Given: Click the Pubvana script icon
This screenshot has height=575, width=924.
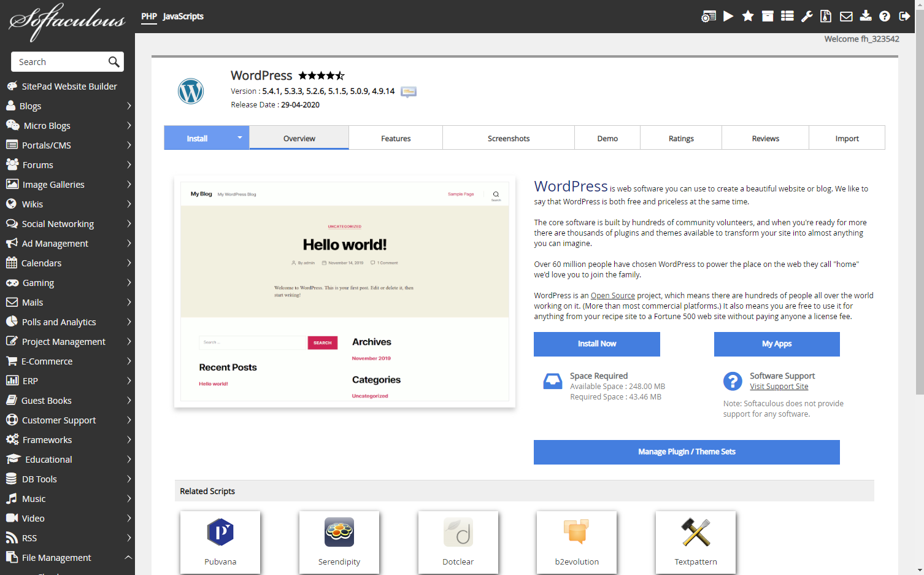Looking at the screenshot, I should 220,532.
